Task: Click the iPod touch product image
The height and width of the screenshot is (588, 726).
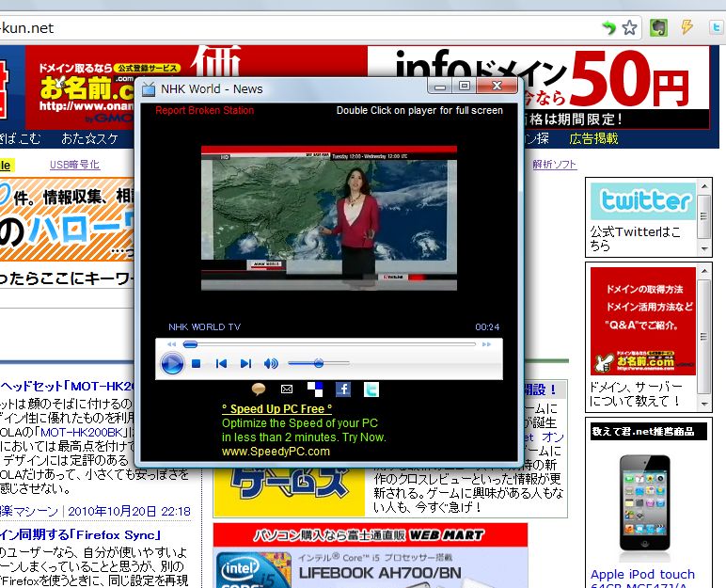Action: 645,503
